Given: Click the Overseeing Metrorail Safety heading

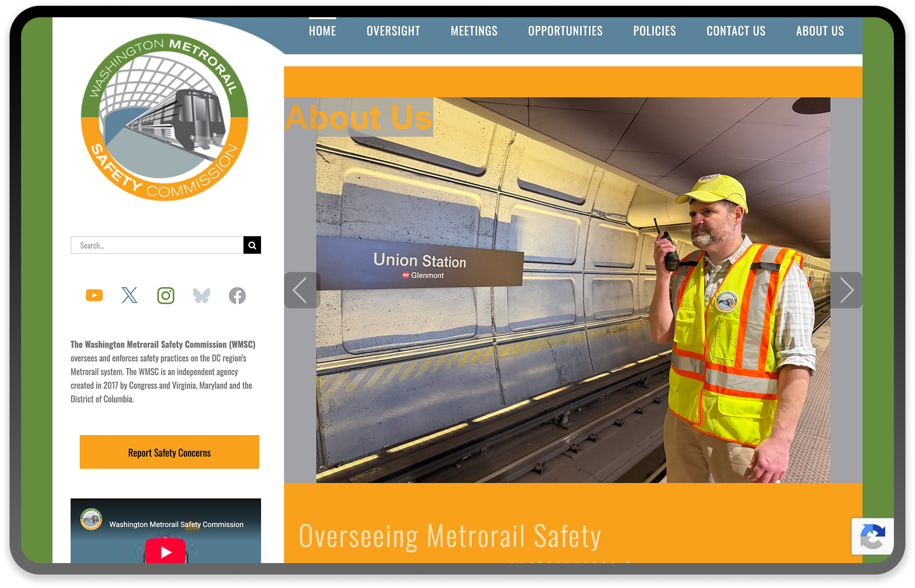Looking at the screenshot, I should point(450,536).
